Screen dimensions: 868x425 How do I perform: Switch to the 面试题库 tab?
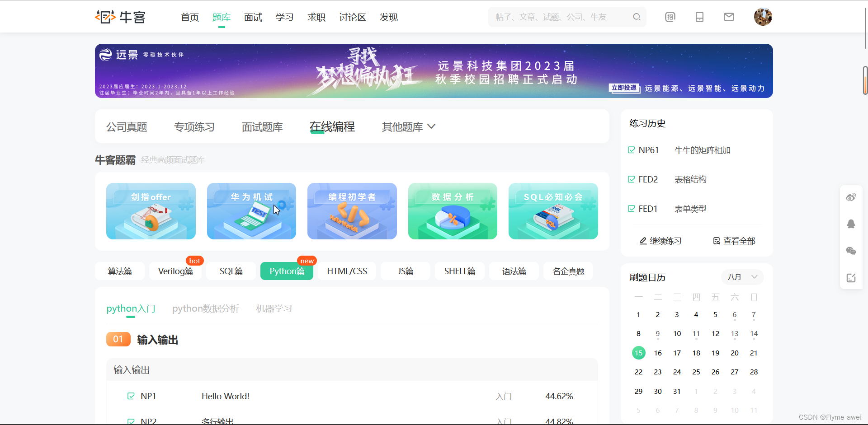[x=262, y=127]
